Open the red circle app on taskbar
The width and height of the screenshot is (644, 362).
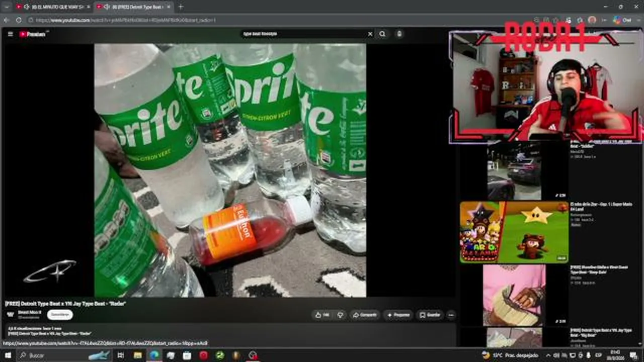pyautogui.click(x=203, y=355)
